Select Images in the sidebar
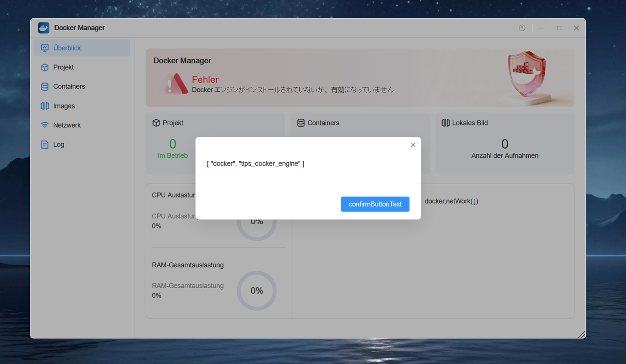The image size is (626, 364). click(x=82, y=106)
